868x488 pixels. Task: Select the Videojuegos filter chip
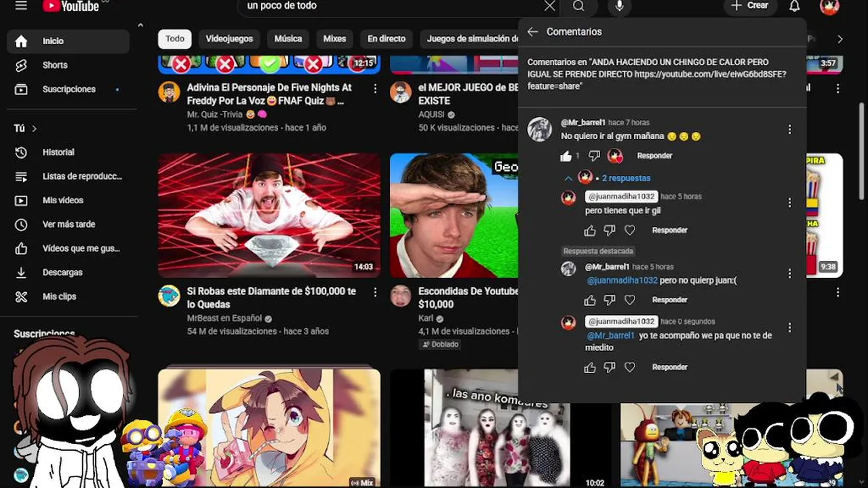pyautogui.click(x=229, y=39)
